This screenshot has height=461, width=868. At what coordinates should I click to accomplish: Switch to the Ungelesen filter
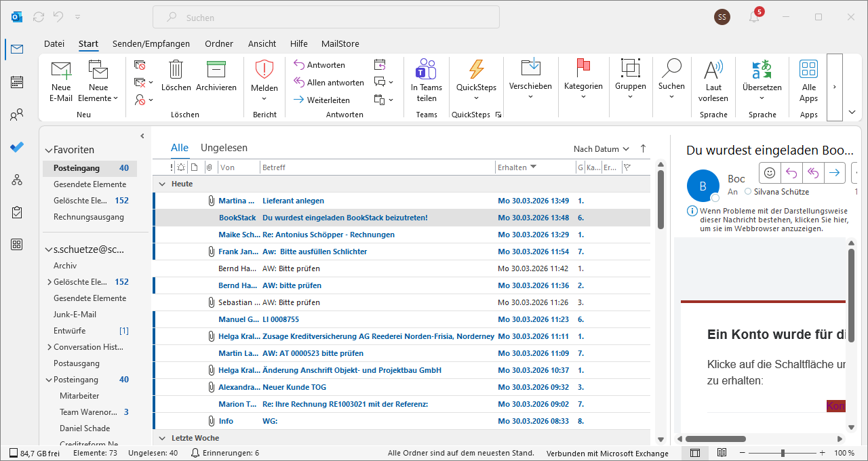[x=224, y=148]
